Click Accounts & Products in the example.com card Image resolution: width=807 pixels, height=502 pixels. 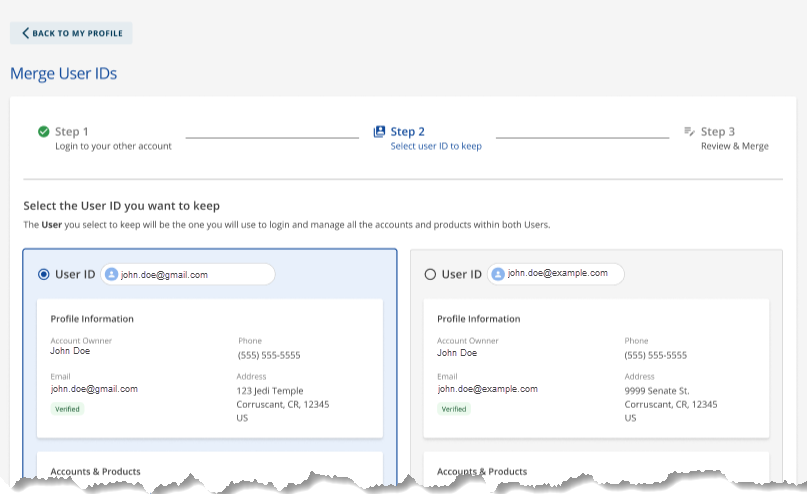coord(482,471)
